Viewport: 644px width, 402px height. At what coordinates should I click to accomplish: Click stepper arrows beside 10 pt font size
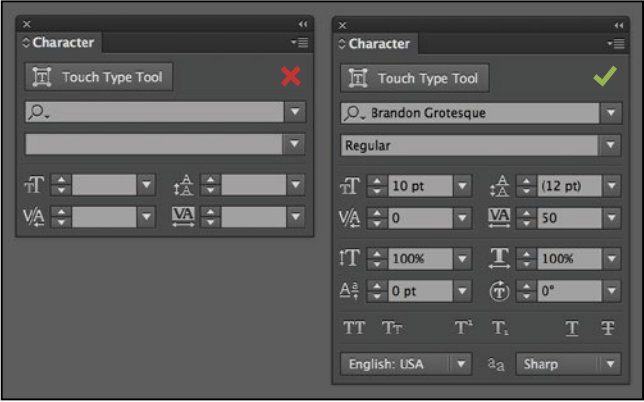(377, 186)
